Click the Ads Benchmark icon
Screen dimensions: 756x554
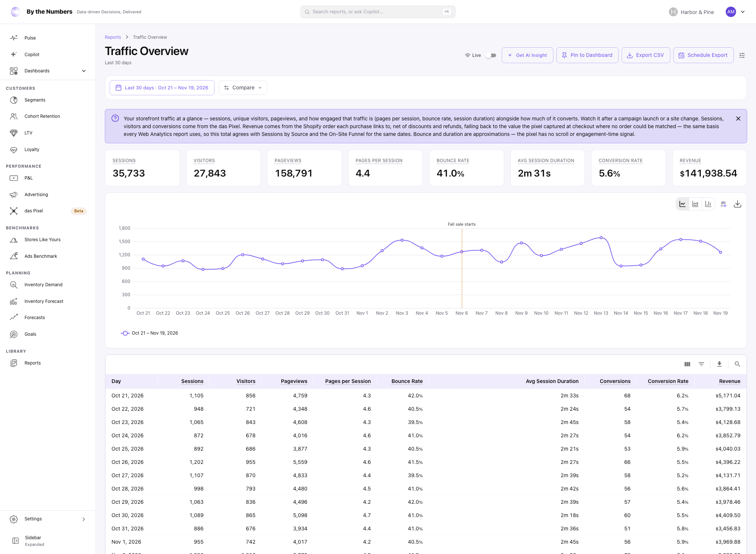[14, 256]
